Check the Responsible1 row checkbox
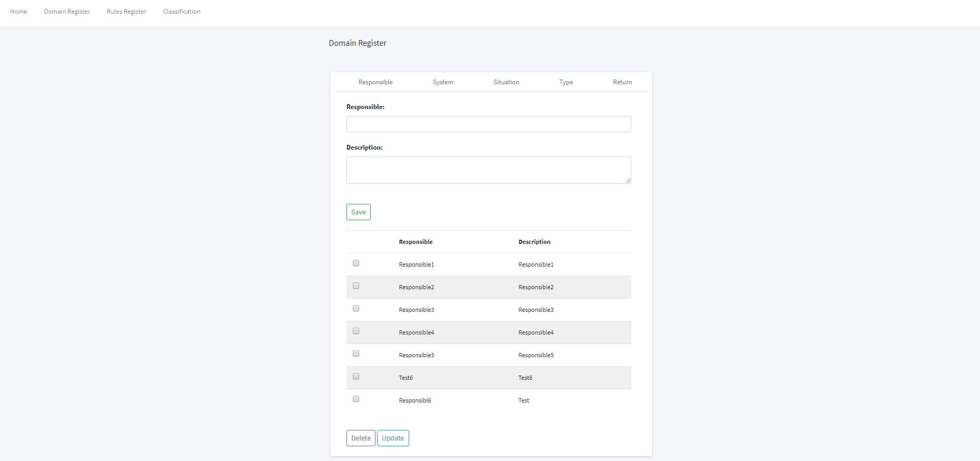Screen dimensions: 980x461 pos(356,263)
